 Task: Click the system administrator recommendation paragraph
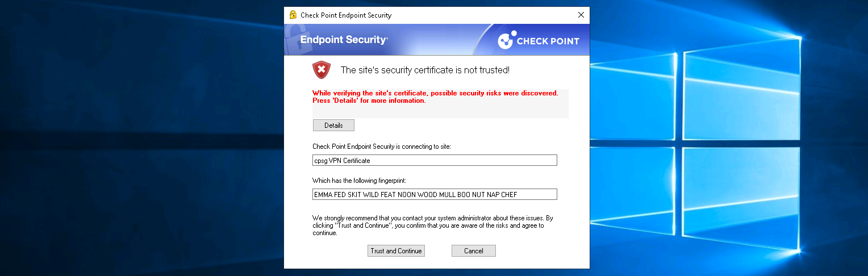432,225
